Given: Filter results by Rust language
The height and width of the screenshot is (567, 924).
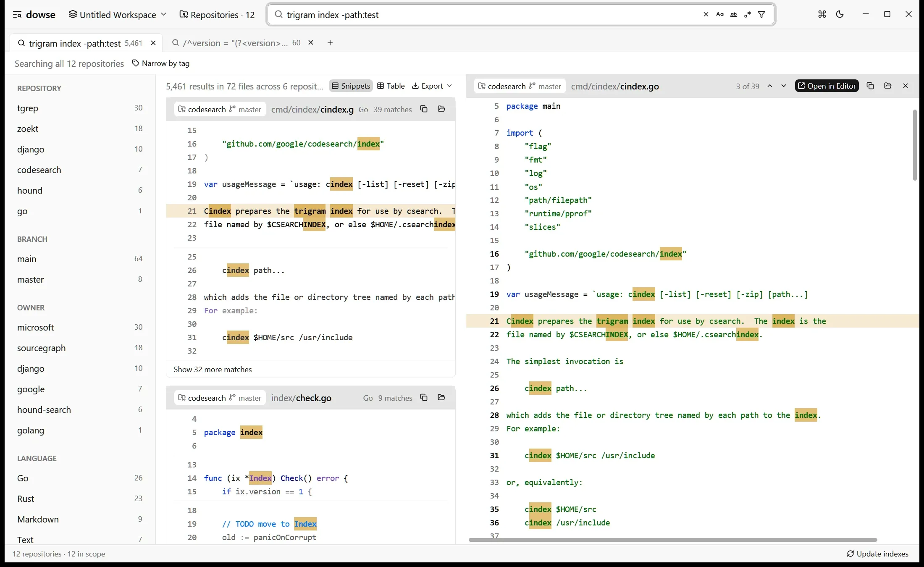Looking at the screenshot, I should (x=80, y=499).
